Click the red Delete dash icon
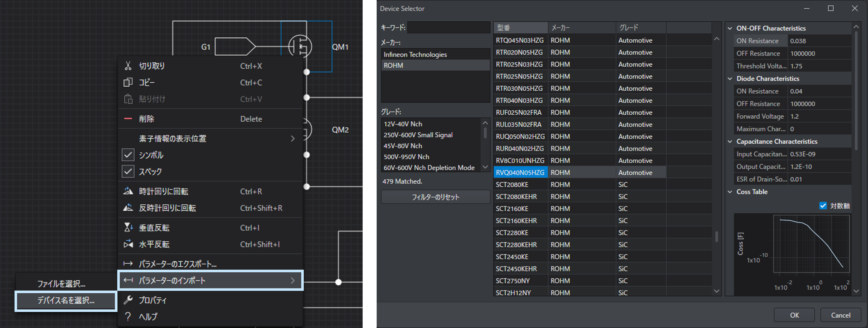Viewport: 868px width, 328px height. pyautogui.click(x=128, y=118)
